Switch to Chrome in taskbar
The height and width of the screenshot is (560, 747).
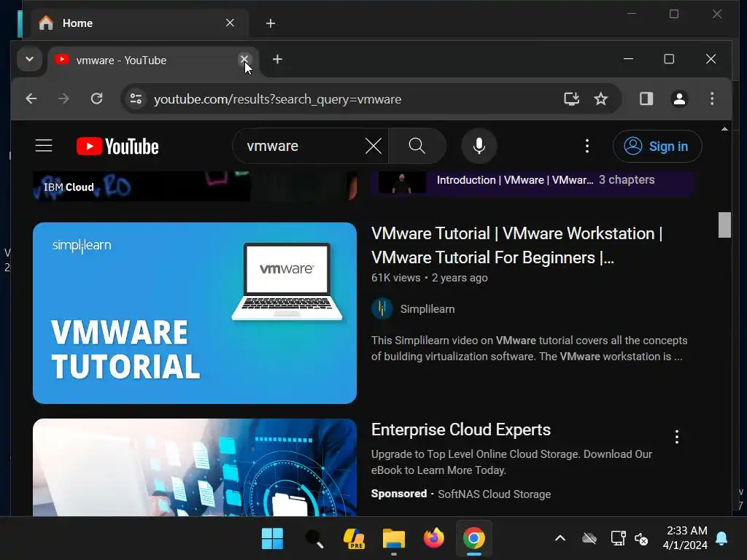coord(473,539)
